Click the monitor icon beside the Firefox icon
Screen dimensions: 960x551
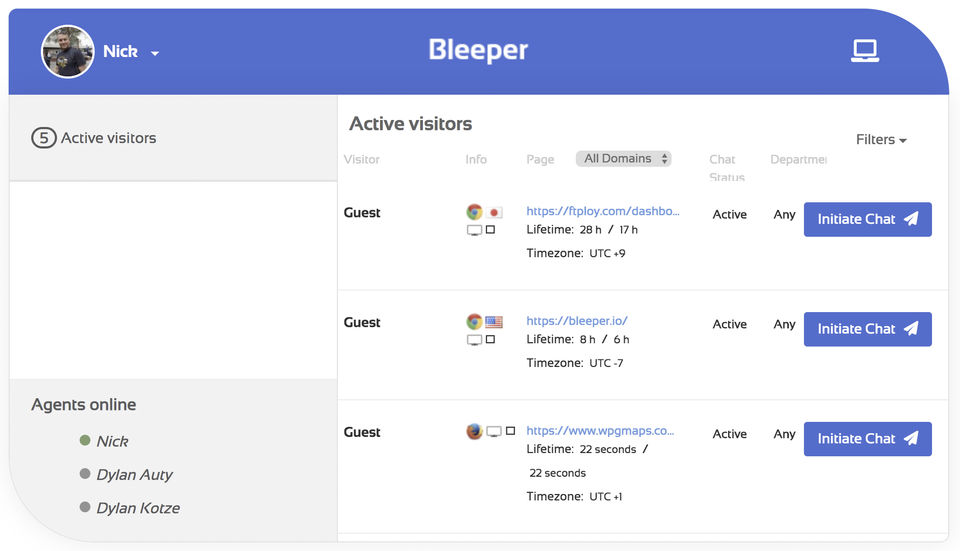494,432
